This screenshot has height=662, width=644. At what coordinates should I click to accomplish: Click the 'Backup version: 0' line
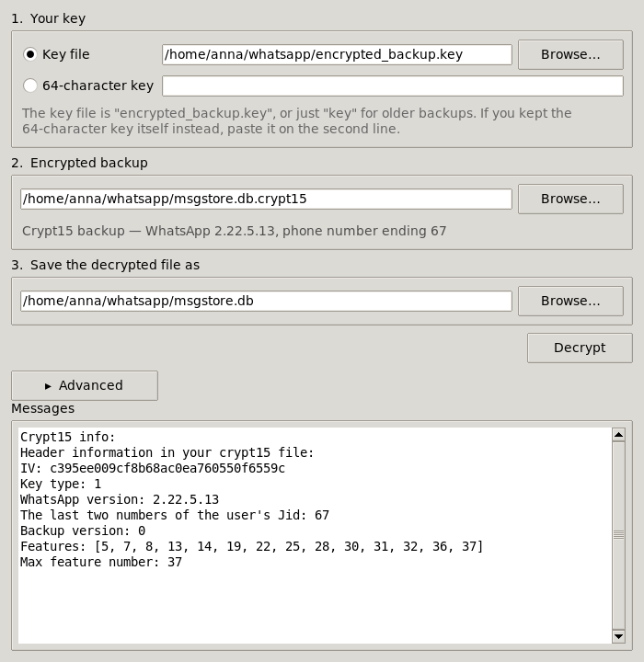click(x=83, y=531)
